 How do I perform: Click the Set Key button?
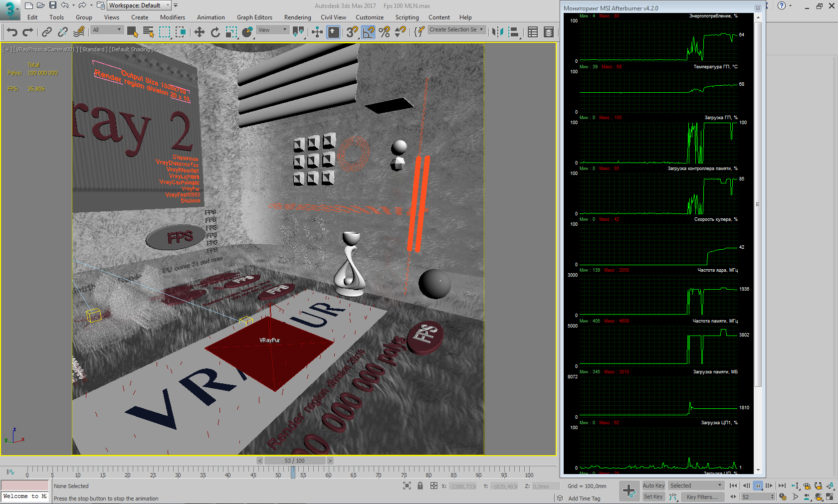(653, 497)
